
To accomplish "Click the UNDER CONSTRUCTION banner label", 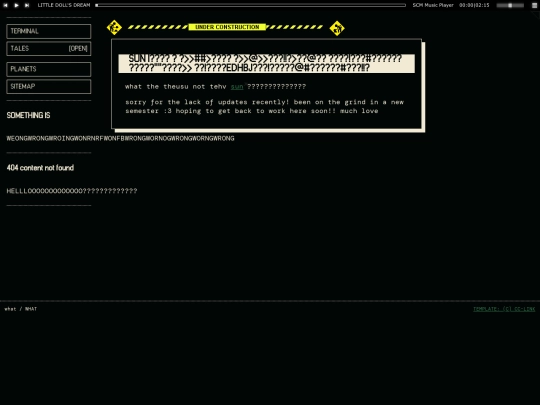I will [227, 27].
